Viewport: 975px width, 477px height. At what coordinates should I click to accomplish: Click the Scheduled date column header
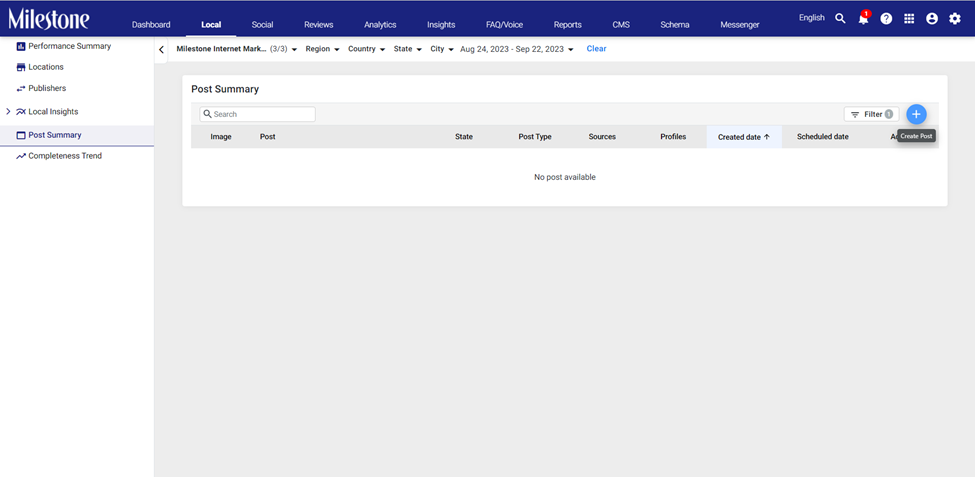click(823, 137)
